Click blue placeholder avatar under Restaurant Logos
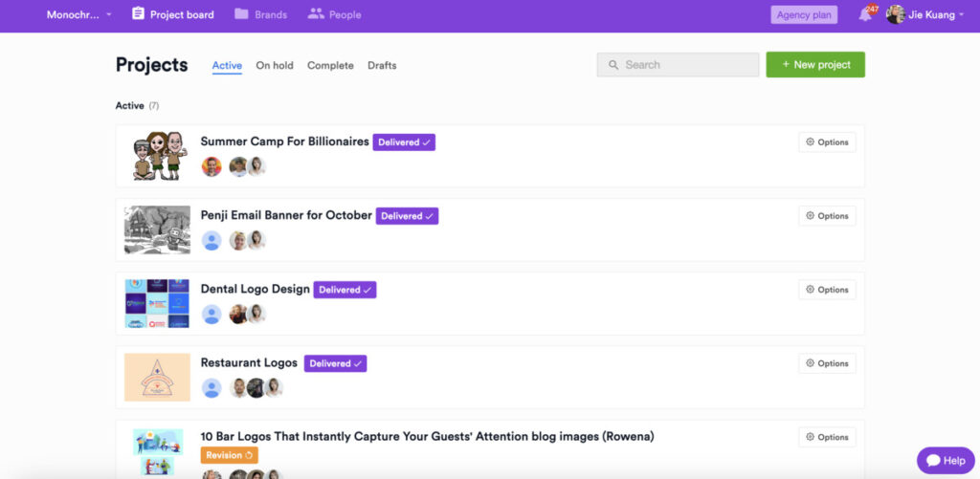Viewport: 980px width, 479px height. click(x=212, y=388)
